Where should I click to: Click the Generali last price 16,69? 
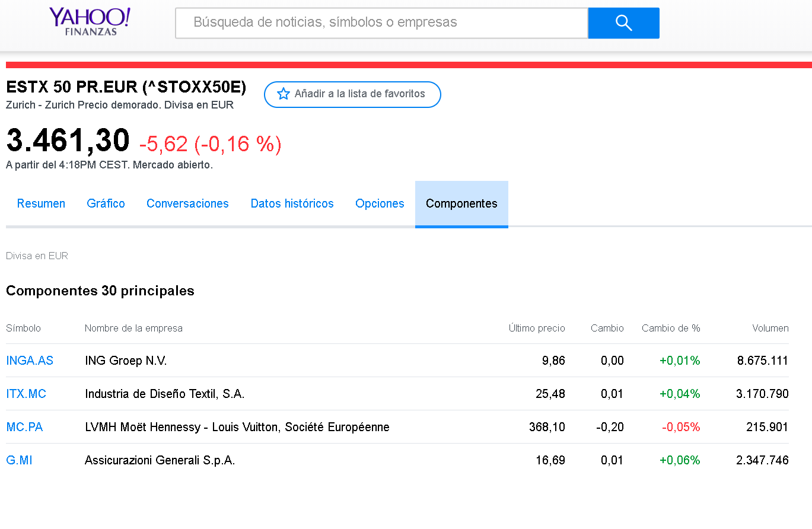[550, 460]
